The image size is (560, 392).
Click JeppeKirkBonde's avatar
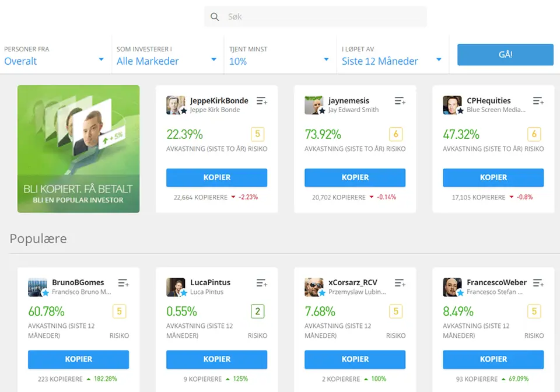click(x=176, y=105)
